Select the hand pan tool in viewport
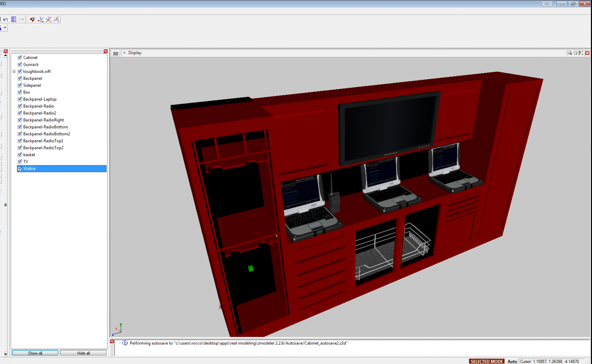The width and height of the screenshot is (592, 364). coord(575,53)
